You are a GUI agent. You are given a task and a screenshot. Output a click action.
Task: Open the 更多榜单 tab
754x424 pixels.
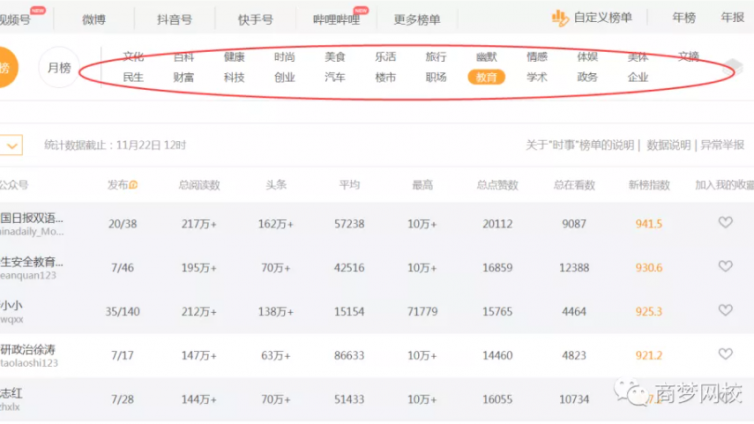tap(417, 20)
